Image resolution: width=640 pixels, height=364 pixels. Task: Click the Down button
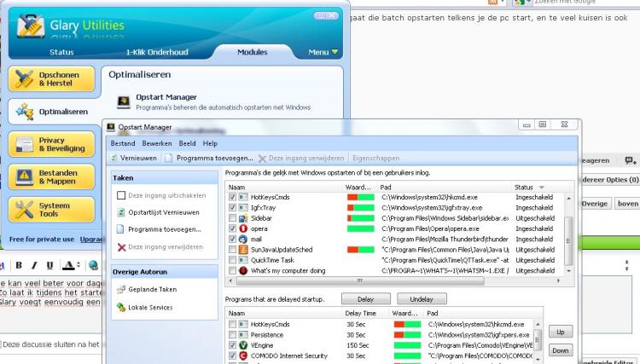point(561,350)
